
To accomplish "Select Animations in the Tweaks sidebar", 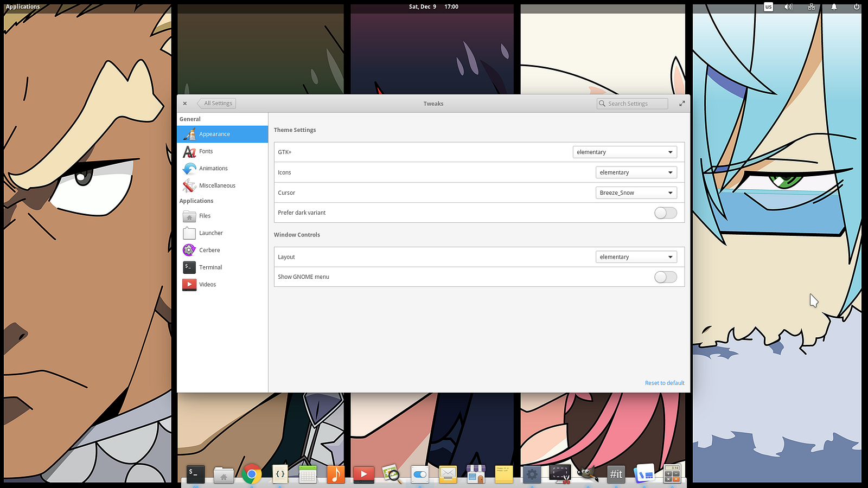I will 222,169.
